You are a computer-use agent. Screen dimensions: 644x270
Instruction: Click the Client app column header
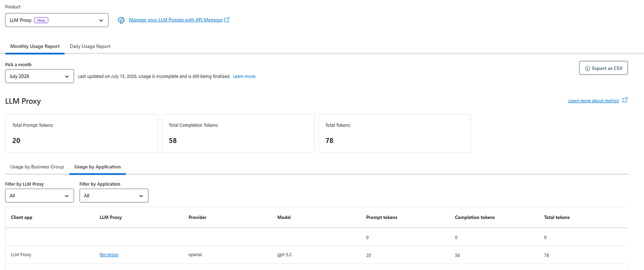click(x=22, y=217)
